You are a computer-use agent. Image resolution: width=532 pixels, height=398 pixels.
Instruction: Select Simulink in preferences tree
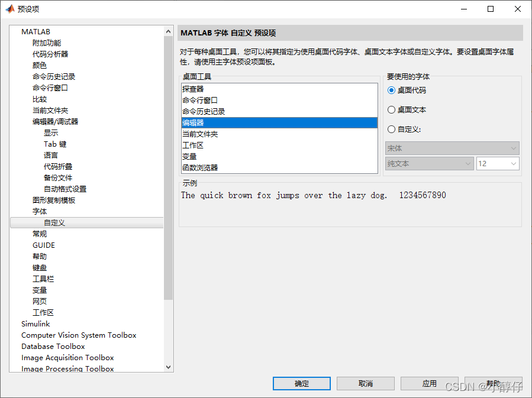(x=36, y=323)
